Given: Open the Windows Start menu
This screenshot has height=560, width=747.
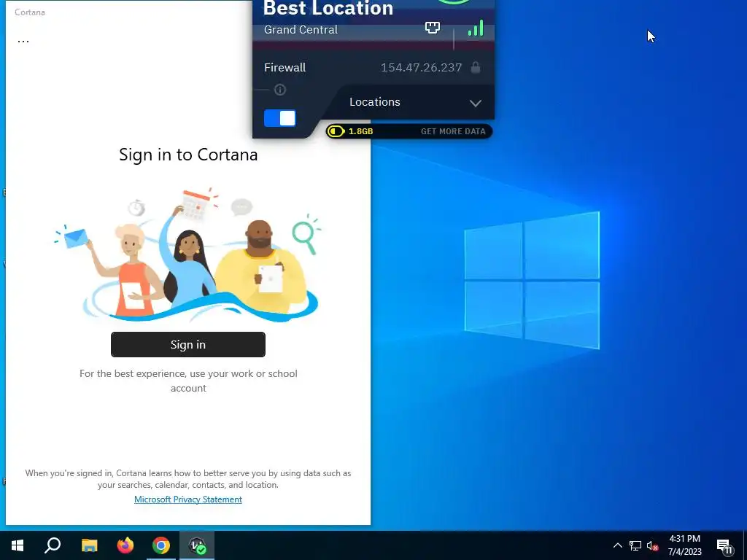Looking at the screenshot, I should (18, 545).
